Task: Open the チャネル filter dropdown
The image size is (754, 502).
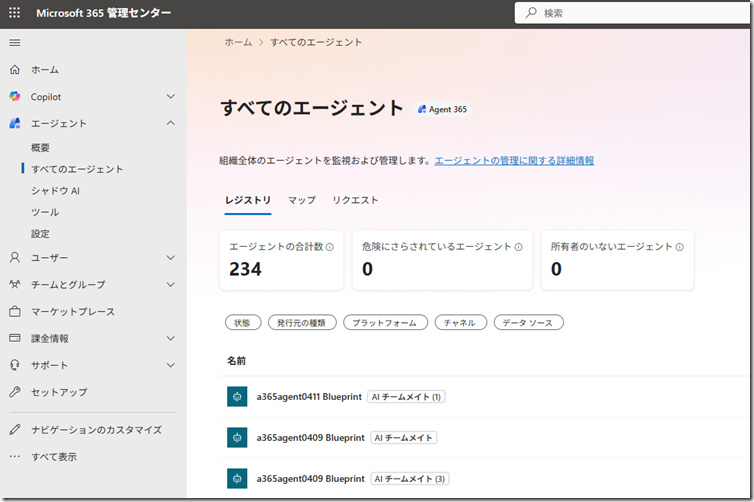Action: pyautogui.click(x=461, y=323)
